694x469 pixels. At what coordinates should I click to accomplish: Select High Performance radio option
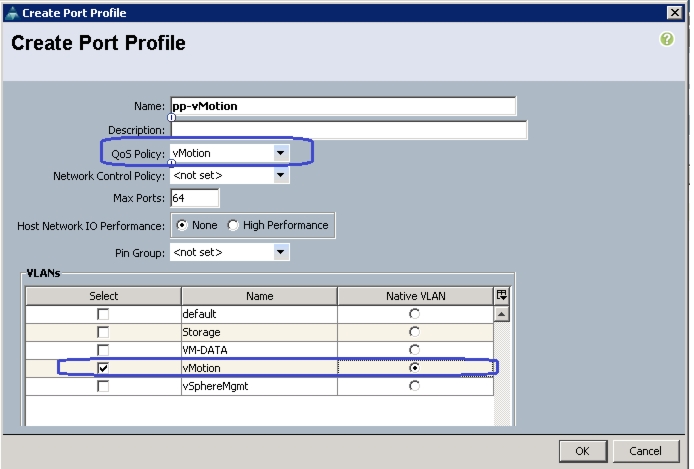point(233,225)
